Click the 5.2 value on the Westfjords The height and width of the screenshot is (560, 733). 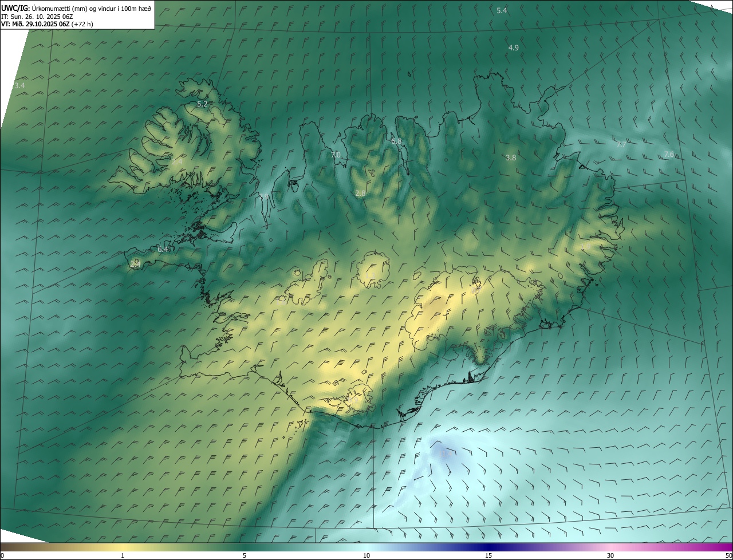[x=202, y=104]
